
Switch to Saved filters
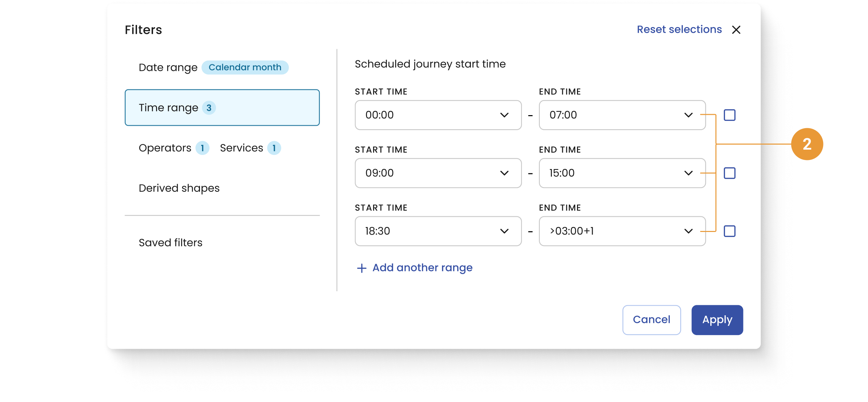(170, 243)
